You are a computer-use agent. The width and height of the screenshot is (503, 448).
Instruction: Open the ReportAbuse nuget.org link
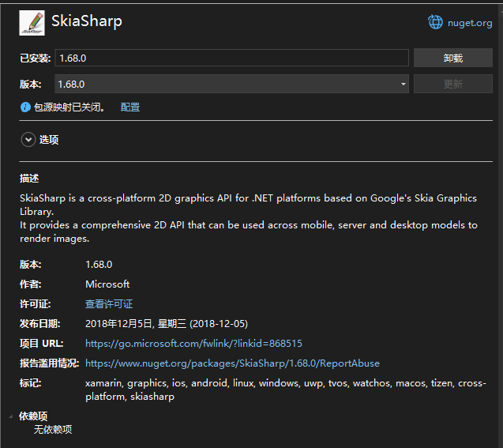tap(233, 363)
